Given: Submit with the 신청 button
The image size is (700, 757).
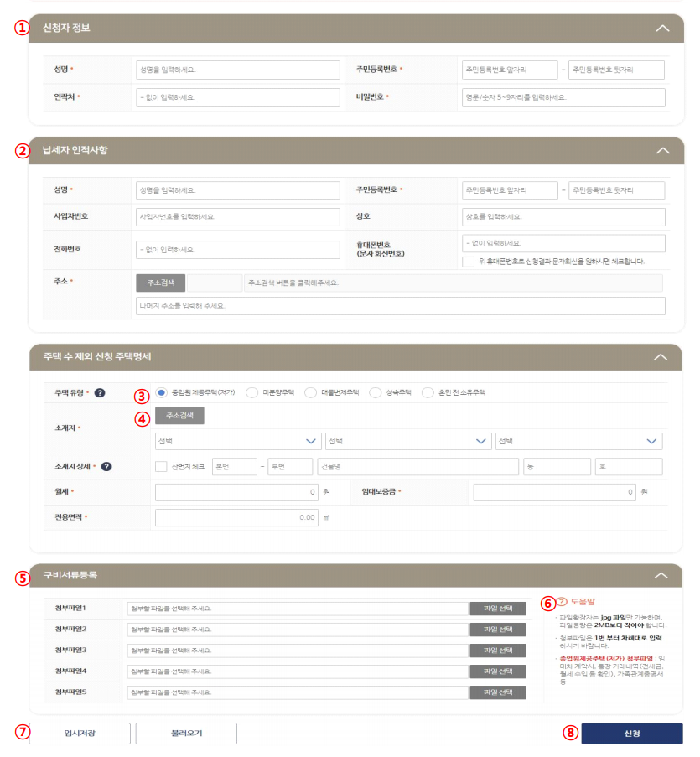Looking at the screenshot, I should click(x=632, y=734).
